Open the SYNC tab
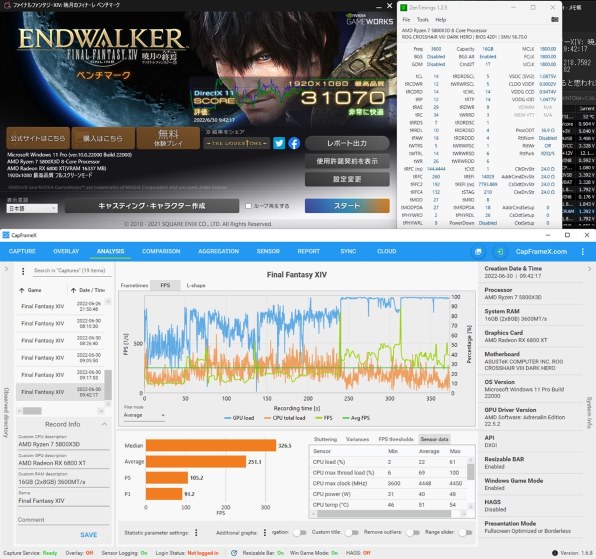Screen dimensions: 596x559 (348, 252)
